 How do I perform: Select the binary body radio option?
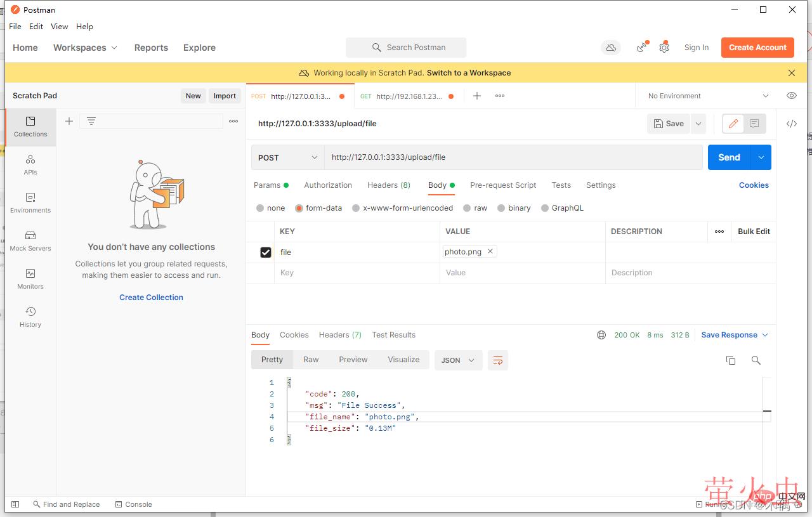[x=502, y=208]
